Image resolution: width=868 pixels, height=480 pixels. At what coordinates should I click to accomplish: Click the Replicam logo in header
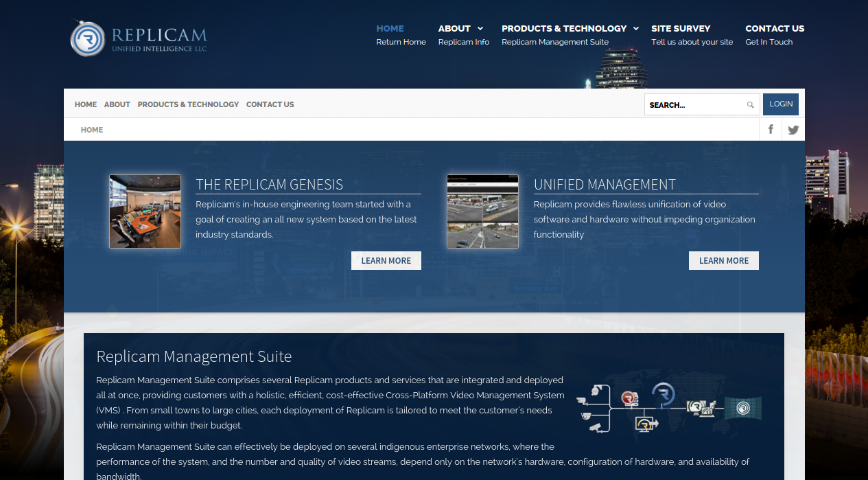[x=139, y=38]
